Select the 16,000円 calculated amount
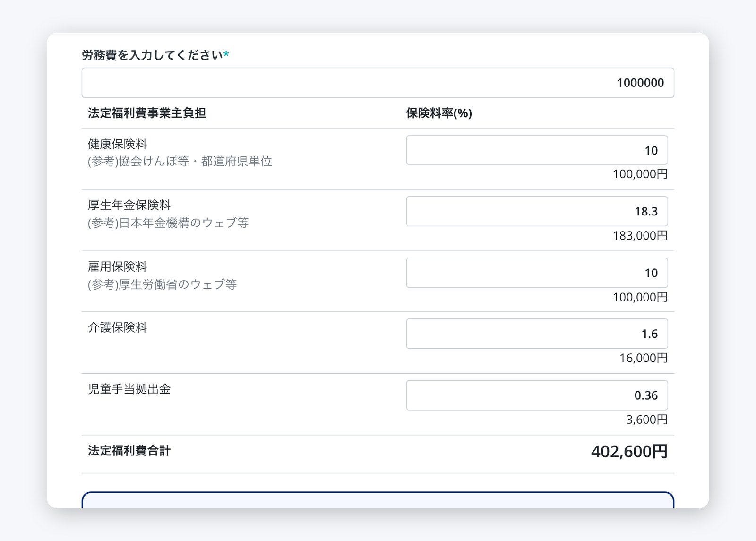 coord(644,358)
